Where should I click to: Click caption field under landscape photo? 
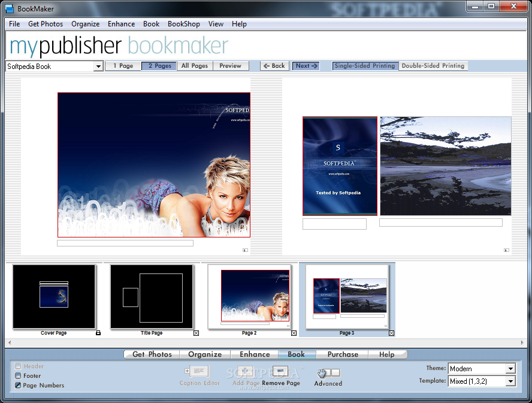tap(441, 222)
